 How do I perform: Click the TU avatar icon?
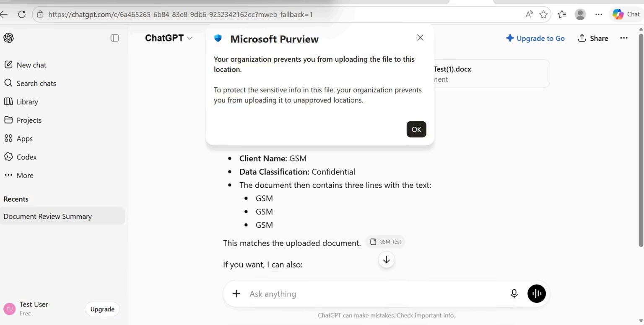[9, 309]
